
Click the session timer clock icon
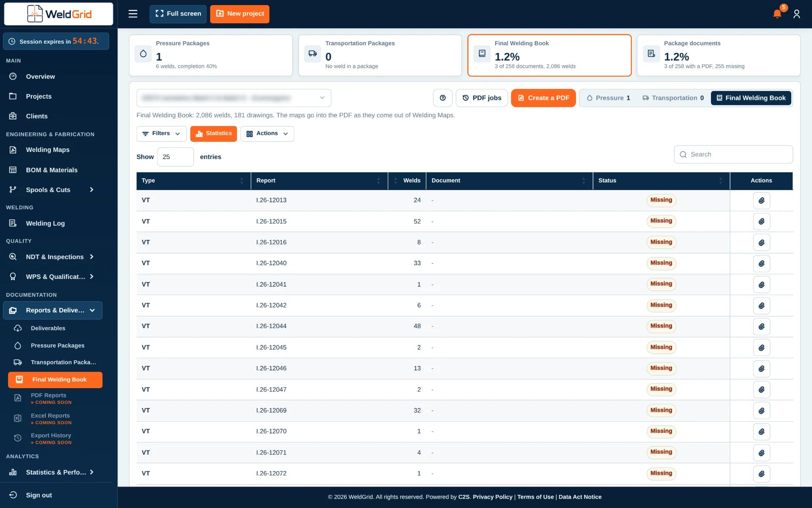tap(12, 41)
